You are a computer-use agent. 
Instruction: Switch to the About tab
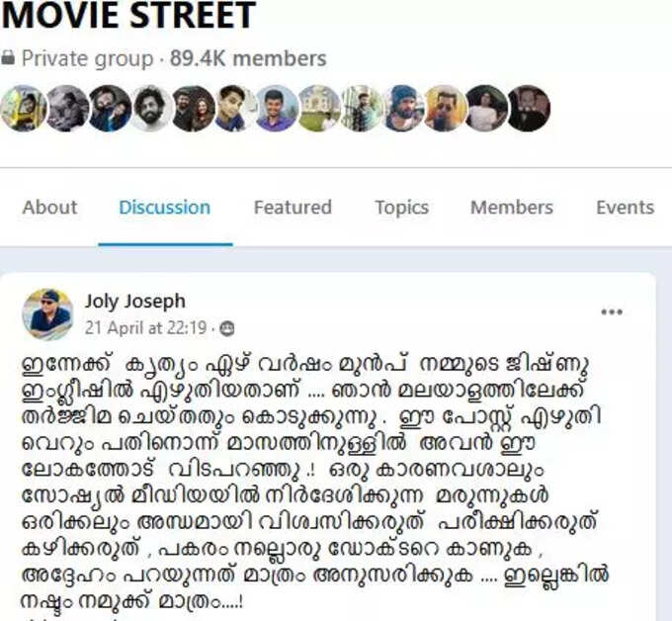tap(49, 208)
